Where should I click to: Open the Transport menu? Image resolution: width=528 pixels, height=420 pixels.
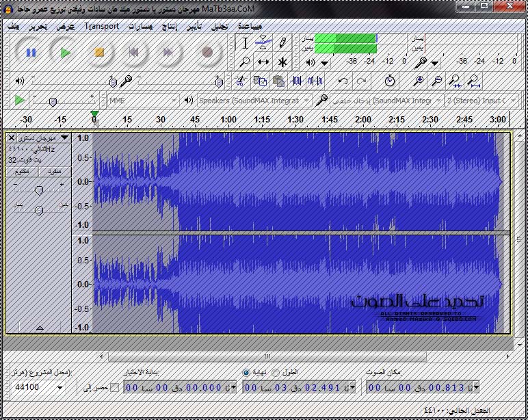tap(101, 26)
